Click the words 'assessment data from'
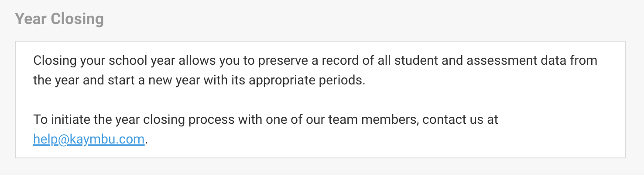 [532, 60]
